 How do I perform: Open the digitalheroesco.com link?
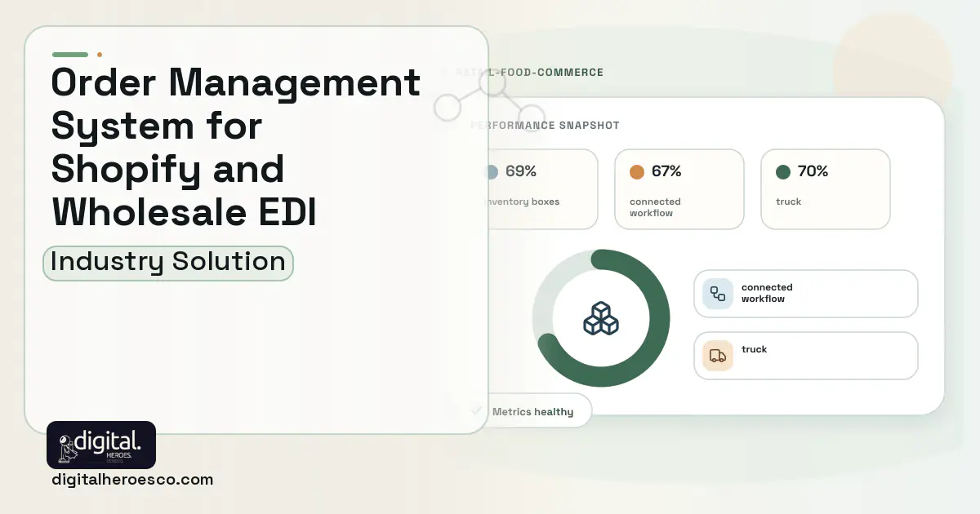point(132,480)
